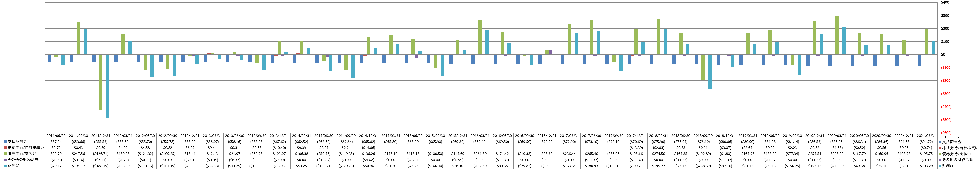
Task: Select the ($129.16) cell
Action: click(x=614, y=166)
